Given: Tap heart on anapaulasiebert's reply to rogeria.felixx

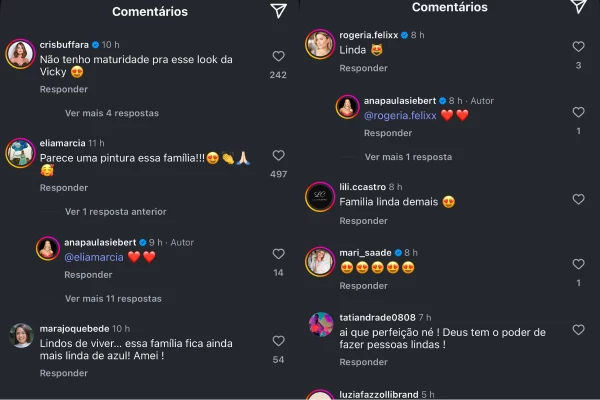Looking at the screenshot, I should (x=578, y=112).
